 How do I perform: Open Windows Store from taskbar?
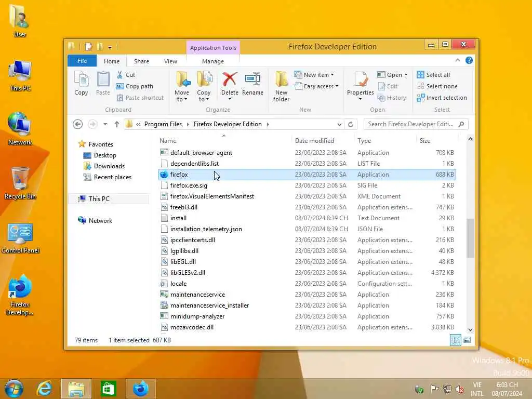(108, 389)
